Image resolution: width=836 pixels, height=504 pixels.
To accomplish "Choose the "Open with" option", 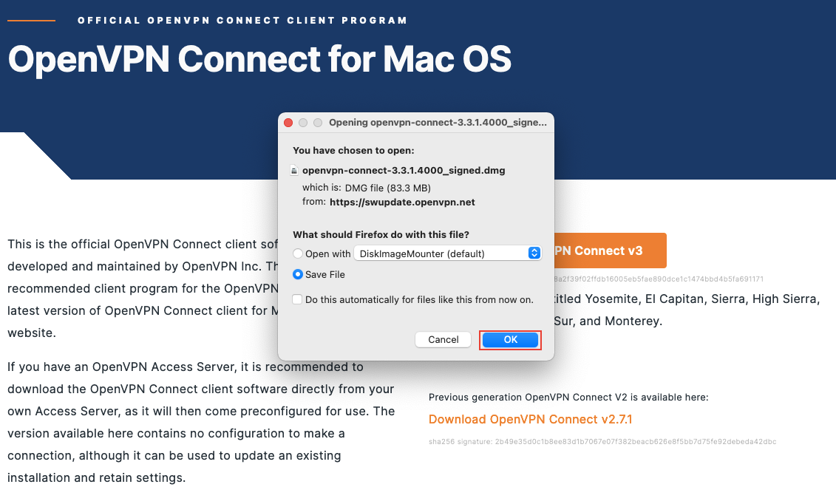I will click(x=297, y=253).
